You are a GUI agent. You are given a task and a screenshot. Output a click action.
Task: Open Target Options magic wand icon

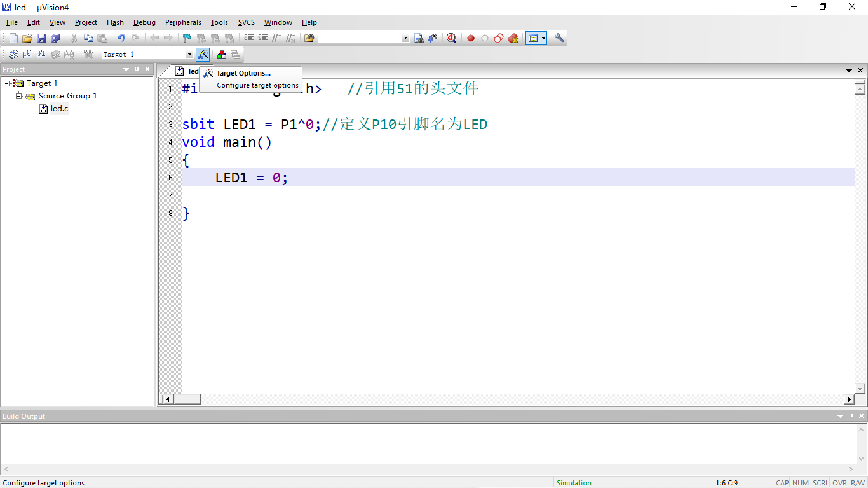(203, 55)
